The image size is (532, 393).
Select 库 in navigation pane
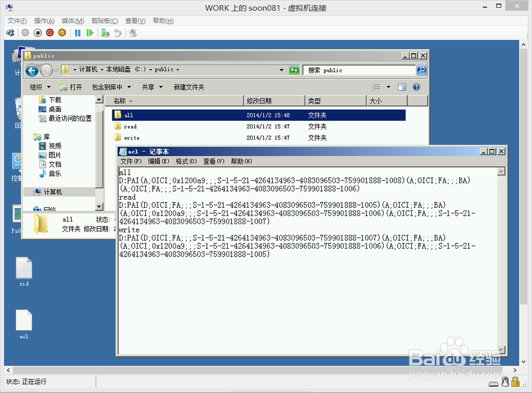click(x=41, y=137)
